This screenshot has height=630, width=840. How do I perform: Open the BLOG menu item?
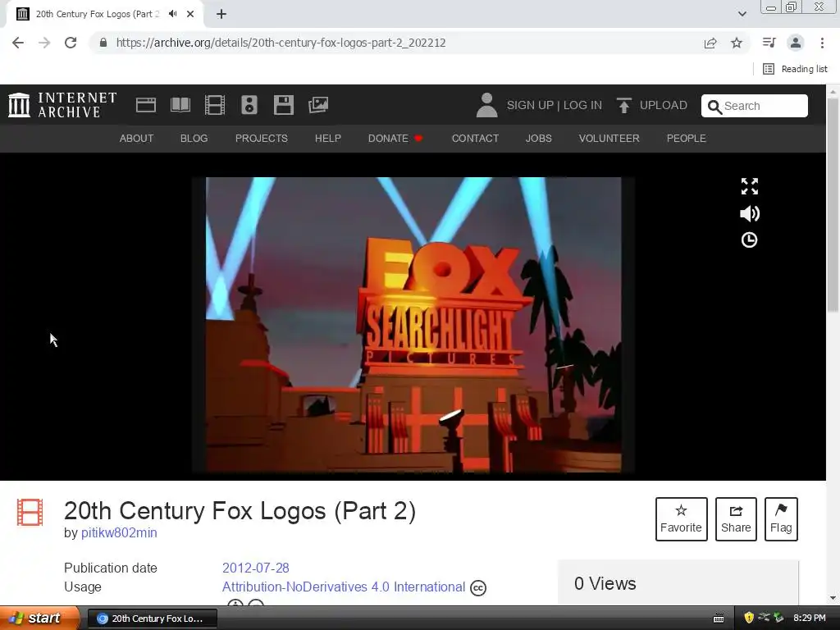coord(194,138)
